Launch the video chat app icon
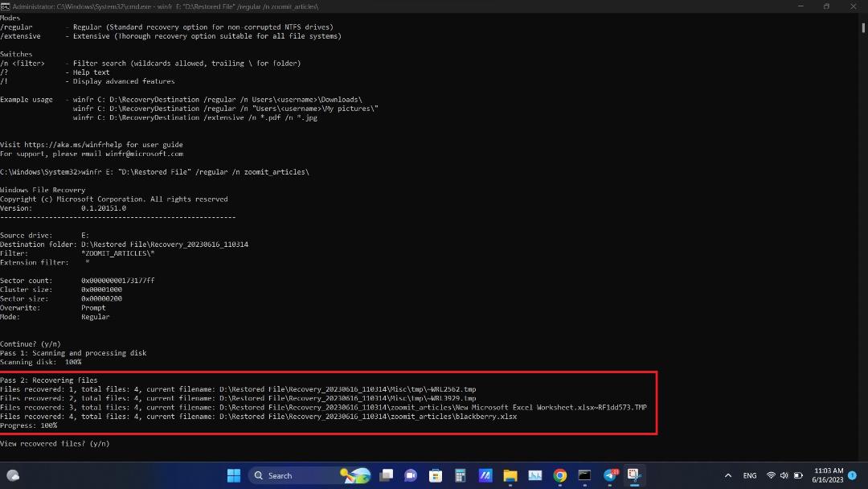Screen dimensions: 868x489 click(x=411, y=475)
